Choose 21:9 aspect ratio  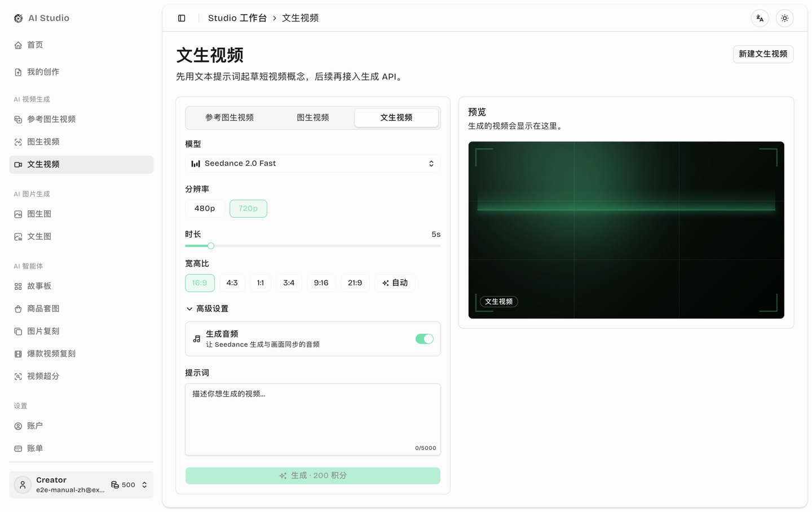pos(355,283)
